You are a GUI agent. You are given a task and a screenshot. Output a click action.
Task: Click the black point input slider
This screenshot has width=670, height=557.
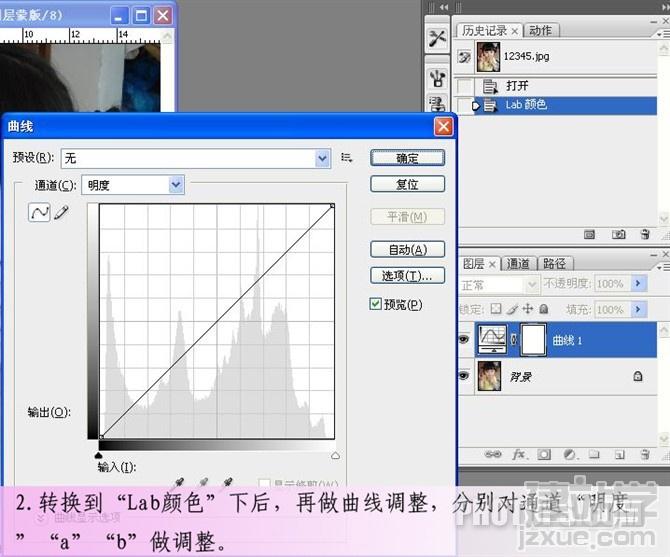pos(98,456)
